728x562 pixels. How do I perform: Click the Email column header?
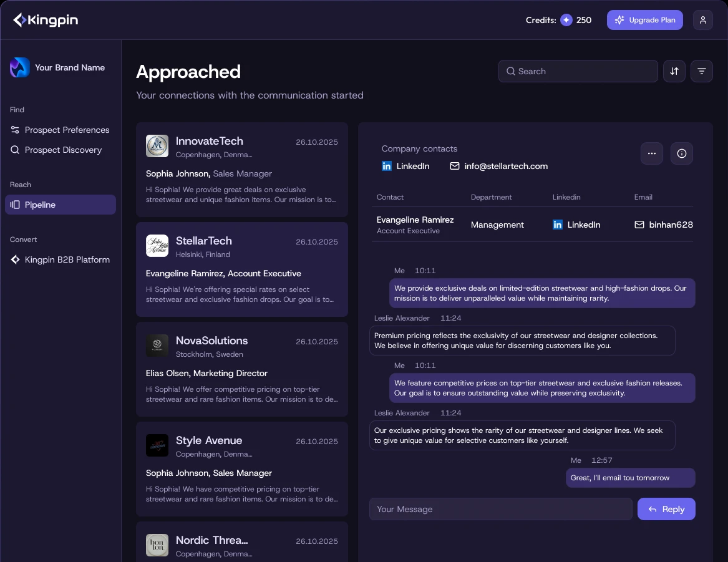pos(643,197)
